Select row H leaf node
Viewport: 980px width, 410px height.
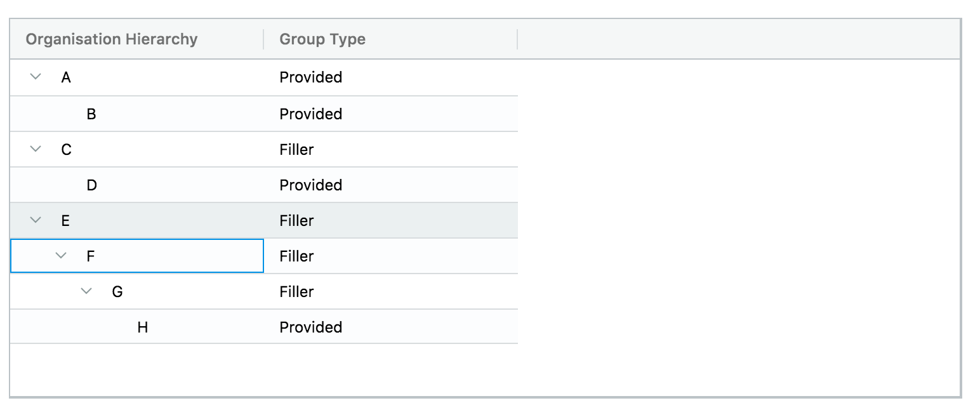142,327
